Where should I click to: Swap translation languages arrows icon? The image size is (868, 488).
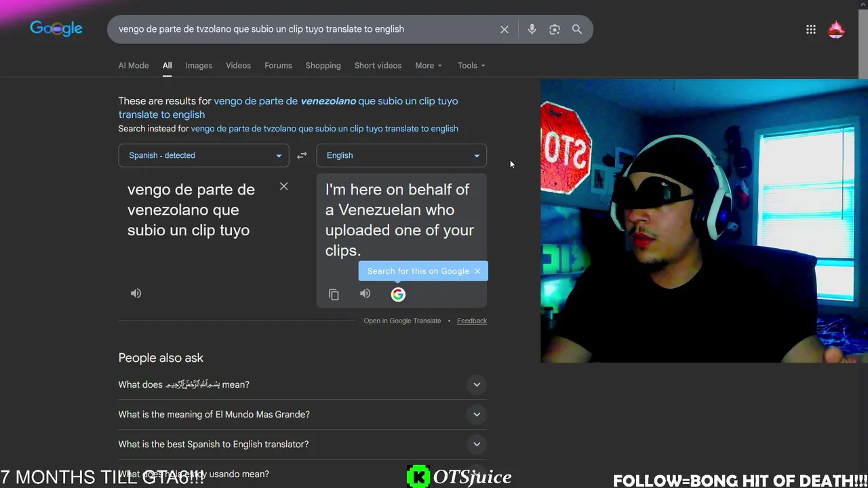pos(302,155)
